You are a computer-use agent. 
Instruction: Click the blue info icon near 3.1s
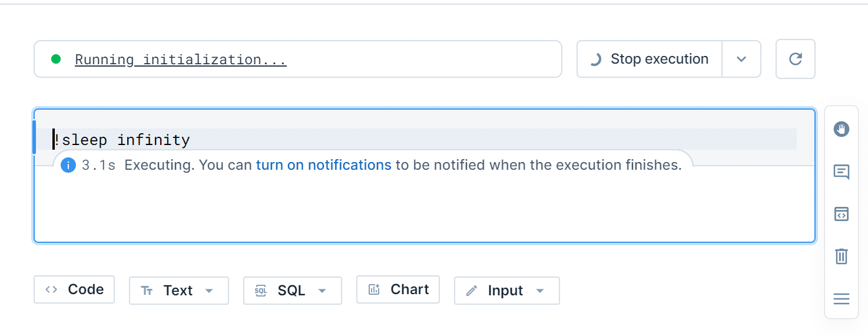point(68,165)
